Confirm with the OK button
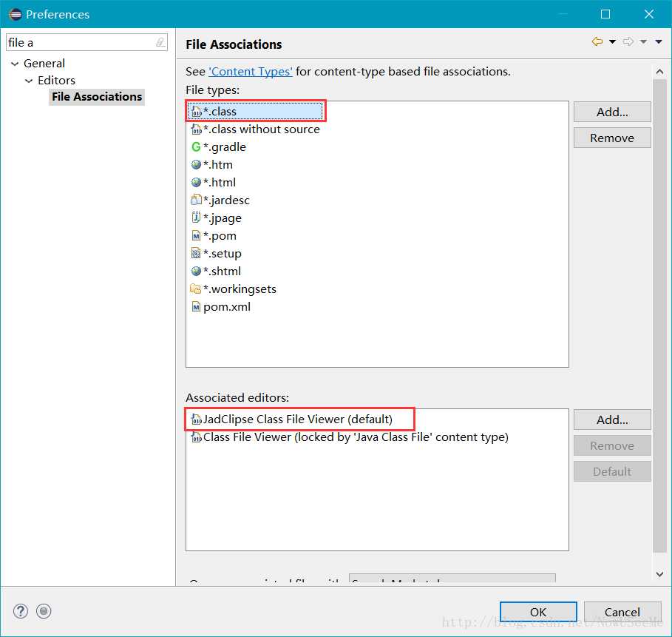This screenshot has width=672, height=637. tap(538, 612)
